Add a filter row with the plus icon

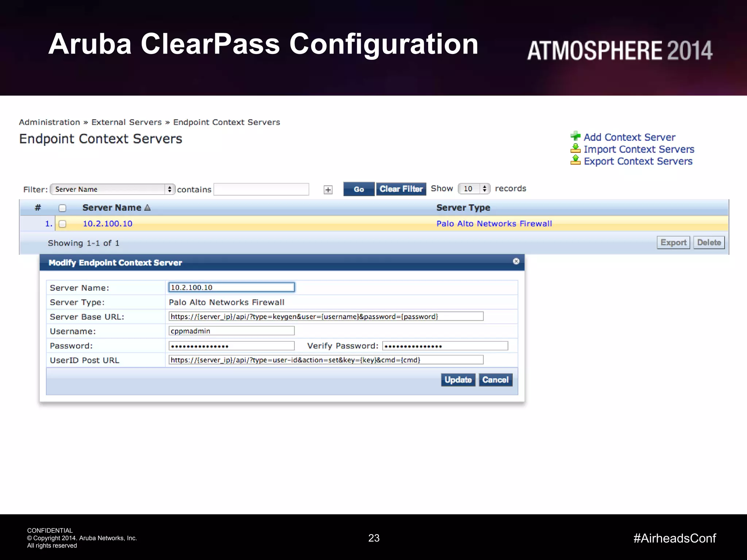coord(328,190)
